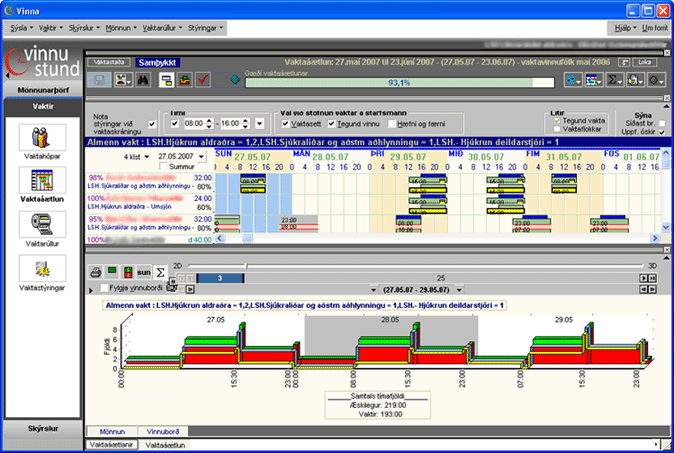
Task: Click the red-green S chart icon
Action: click(x=128, y=272)
